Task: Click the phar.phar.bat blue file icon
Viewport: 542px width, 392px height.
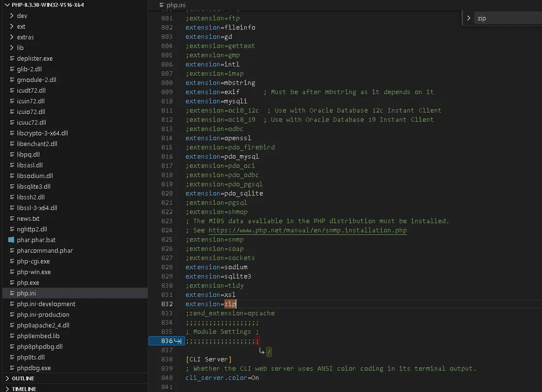Action: click(x=12, y=240)
